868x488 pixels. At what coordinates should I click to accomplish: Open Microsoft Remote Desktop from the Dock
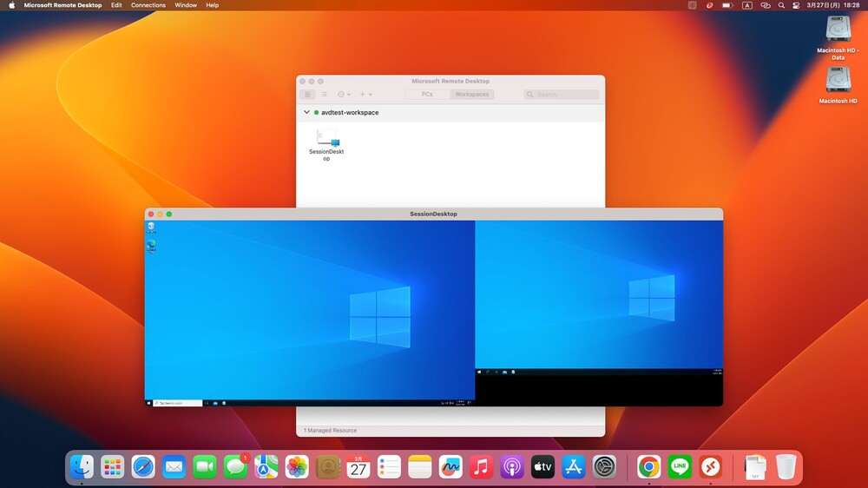(710, 467)
